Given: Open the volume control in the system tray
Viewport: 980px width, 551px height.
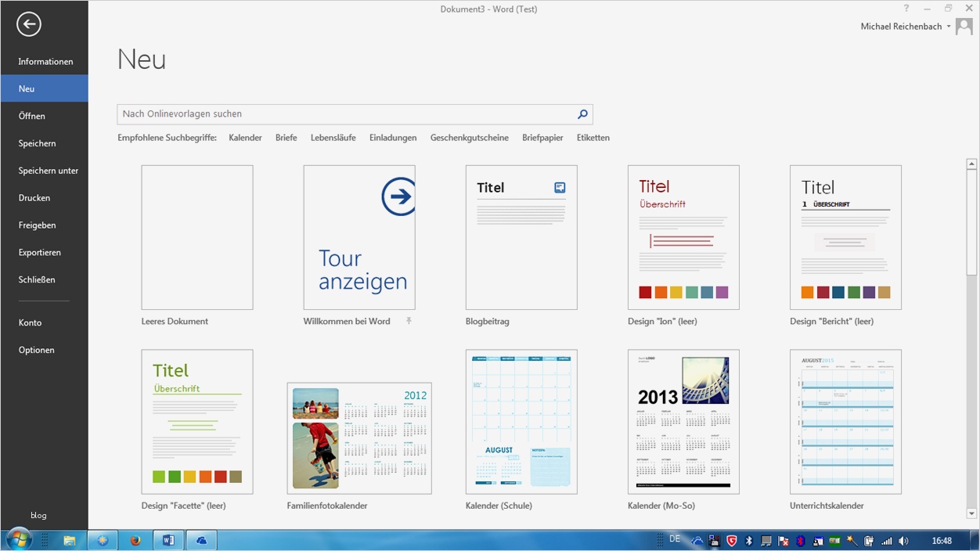Looking at the screenshot, I should coord(904,540).
